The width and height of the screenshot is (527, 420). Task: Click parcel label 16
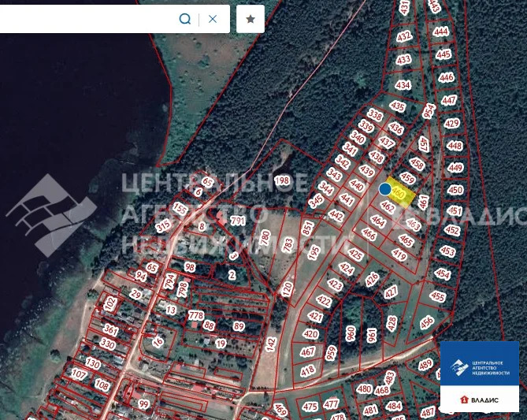(x=158, y=342)
